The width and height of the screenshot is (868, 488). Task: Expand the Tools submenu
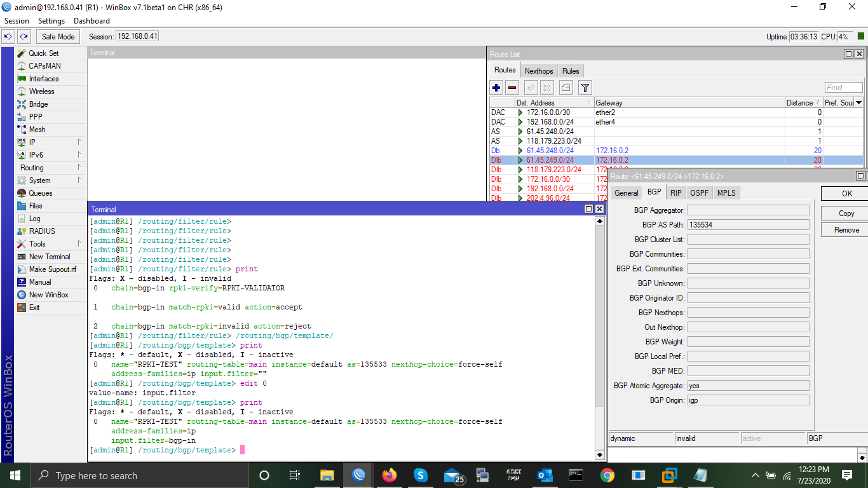click(x=51, y=244)
